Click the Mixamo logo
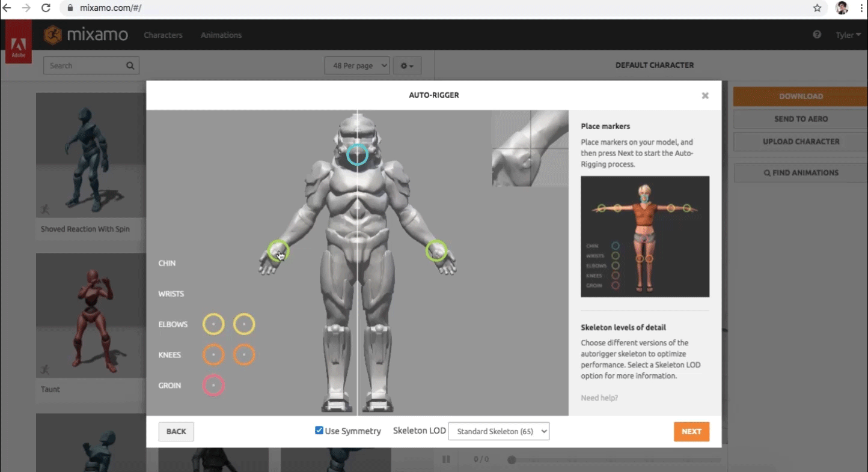 click(86, 35)
